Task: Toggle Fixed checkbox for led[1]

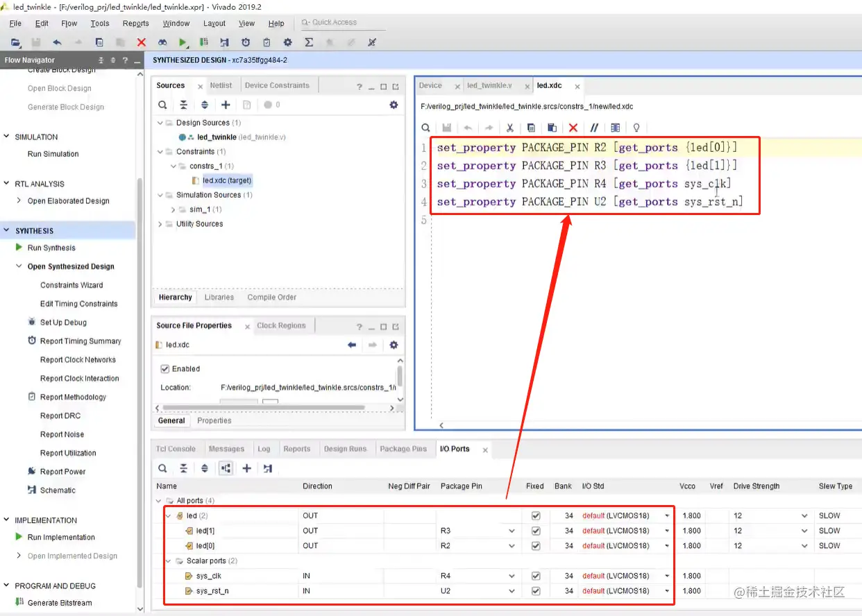Action: pyautogui.click(x=535, y=531)
